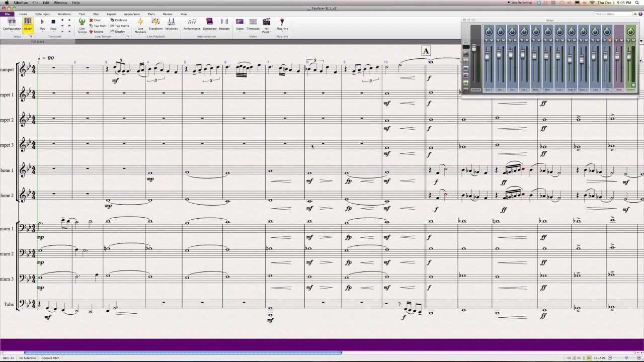Open the Transform live playback tool
The height and width of the screenshot is (362, 644).
click(x=155, y=24)
